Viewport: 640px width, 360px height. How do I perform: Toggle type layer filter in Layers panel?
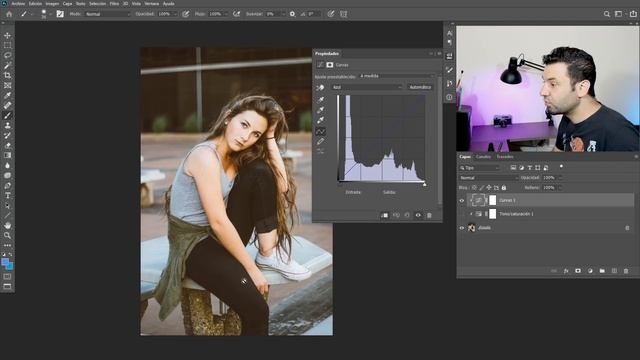[530, 168]
